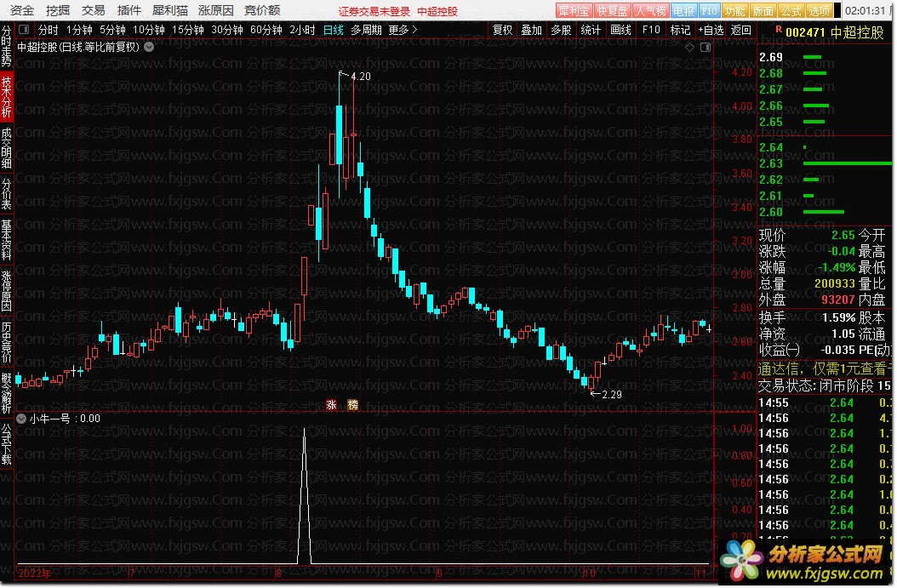Click 多股 in chart toolbar
Screen dimensions: 897x588
click(x=561, y=30)
